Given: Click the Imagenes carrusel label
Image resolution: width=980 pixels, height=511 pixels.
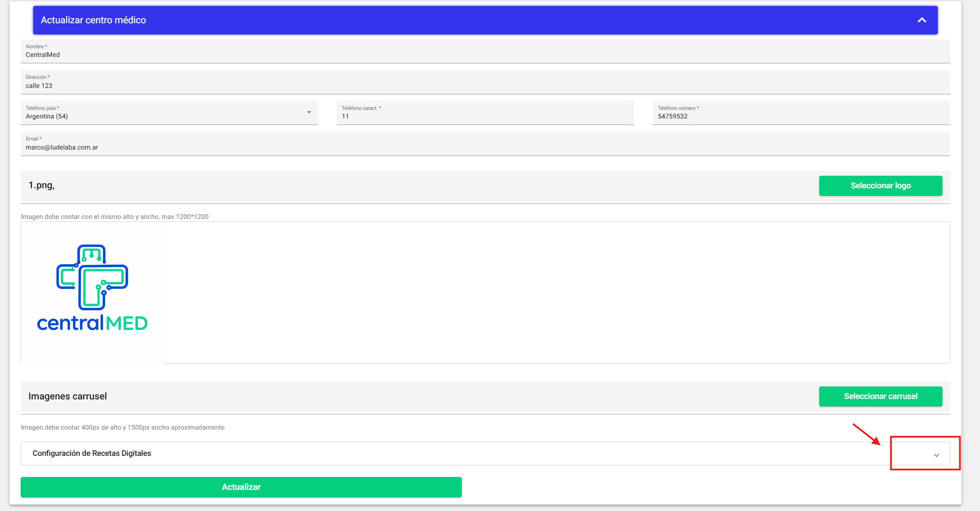Looking at the screenshot, I should [x=68, y=396].
